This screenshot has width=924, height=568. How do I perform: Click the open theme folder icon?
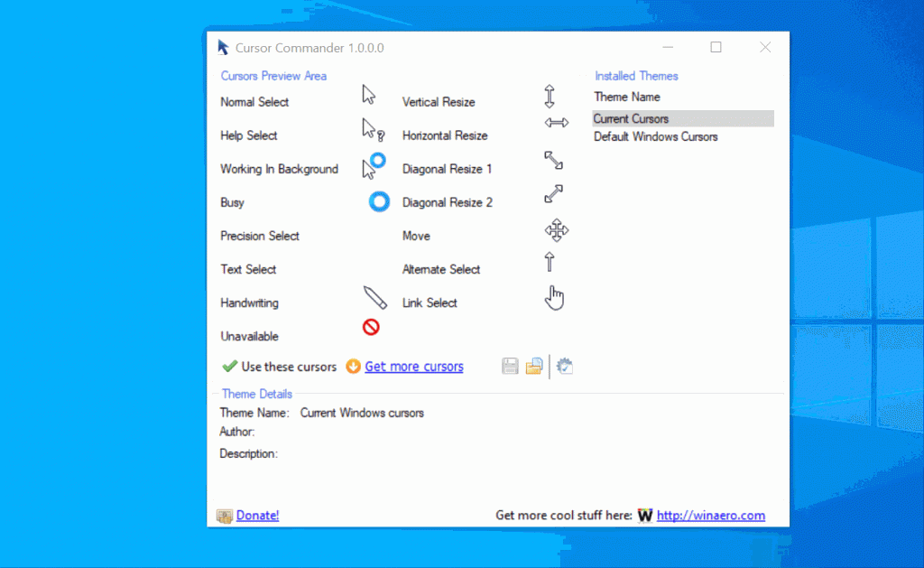534,367
